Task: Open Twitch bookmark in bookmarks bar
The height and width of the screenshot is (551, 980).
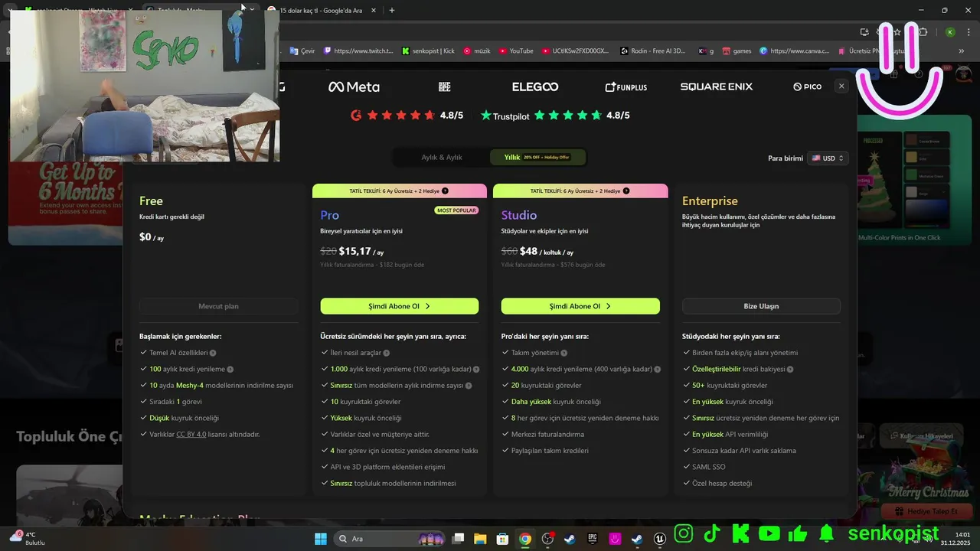Action: click(358, 51)
